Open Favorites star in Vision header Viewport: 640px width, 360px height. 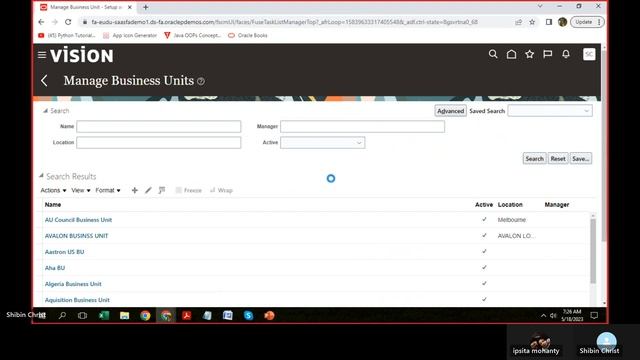pos(529,54)
